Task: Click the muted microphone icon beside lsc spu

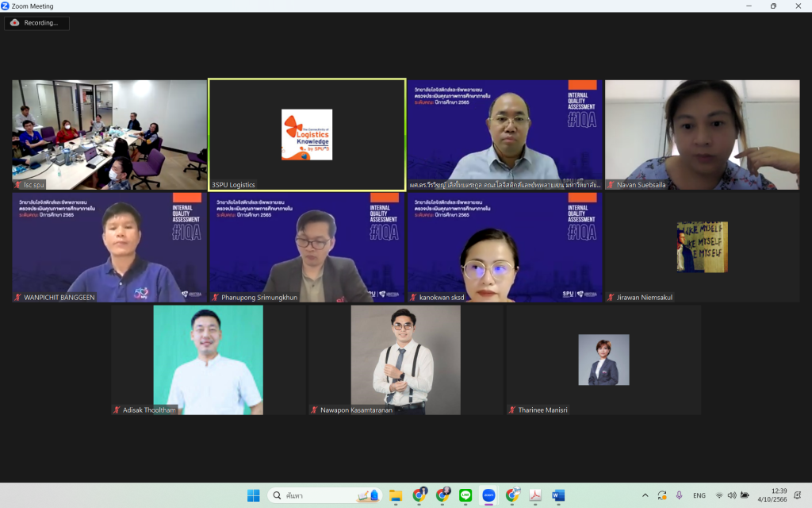Action: click(x=17, y=184)
